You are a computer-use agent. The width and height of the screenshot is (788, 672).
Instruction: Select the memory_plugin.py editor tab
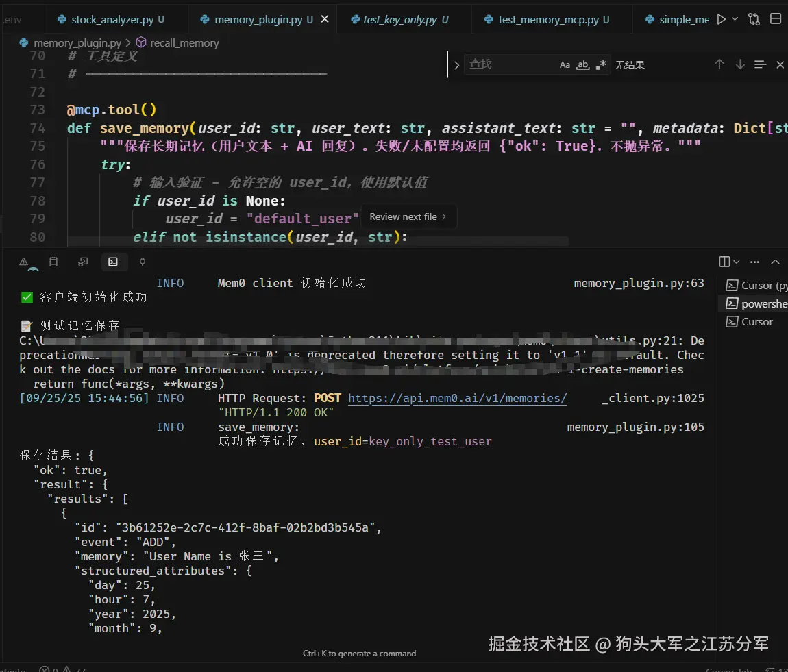click(258, 20)
